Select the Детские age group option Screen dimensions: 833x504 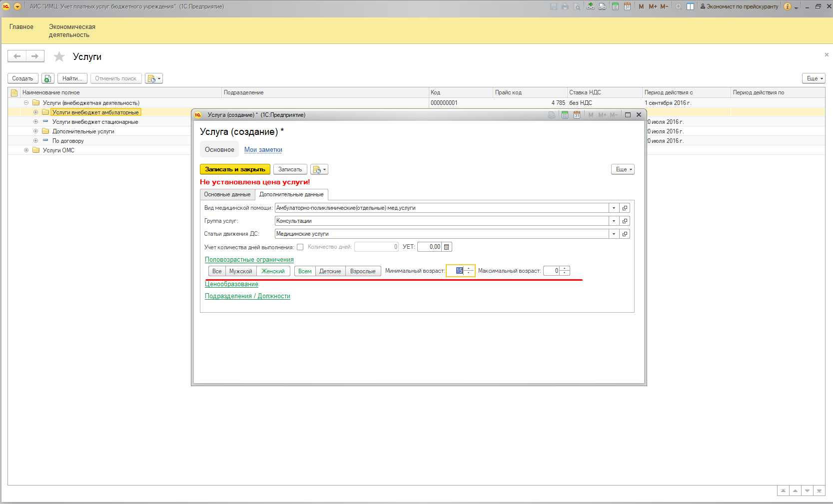pos(330,271)
